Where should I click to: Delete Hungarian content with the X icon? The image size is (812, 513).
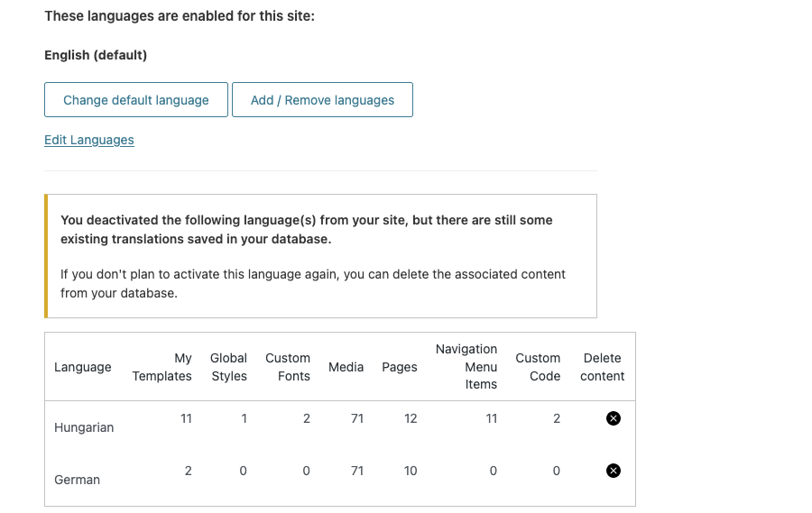pyautogui.click(x=614, y=418)
